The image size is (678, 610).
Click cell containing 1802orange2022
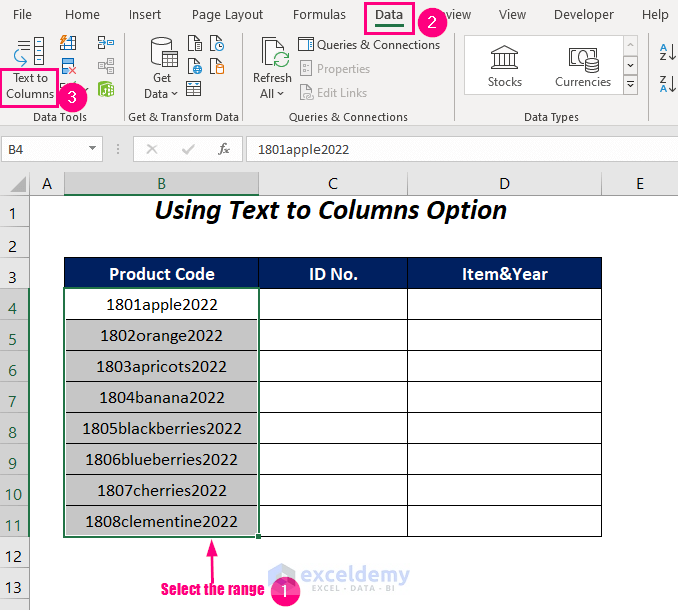[161, 335]
